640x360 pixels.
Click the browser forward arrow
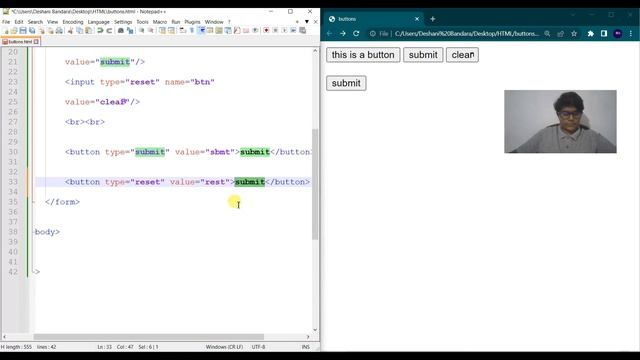343,33
